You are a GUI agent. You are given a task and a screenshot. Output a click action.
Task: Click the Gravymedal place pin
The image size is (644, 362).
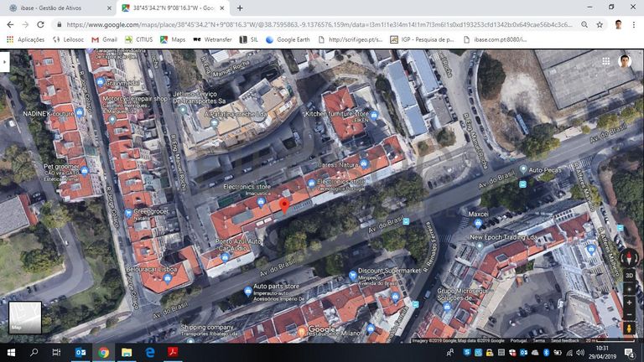(101, 81)
